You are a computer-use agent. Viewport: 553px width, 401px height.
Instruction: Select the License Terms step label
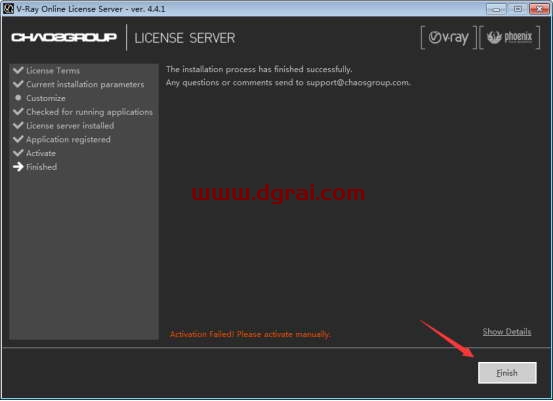pyautogui.click(x=53, y=71)
